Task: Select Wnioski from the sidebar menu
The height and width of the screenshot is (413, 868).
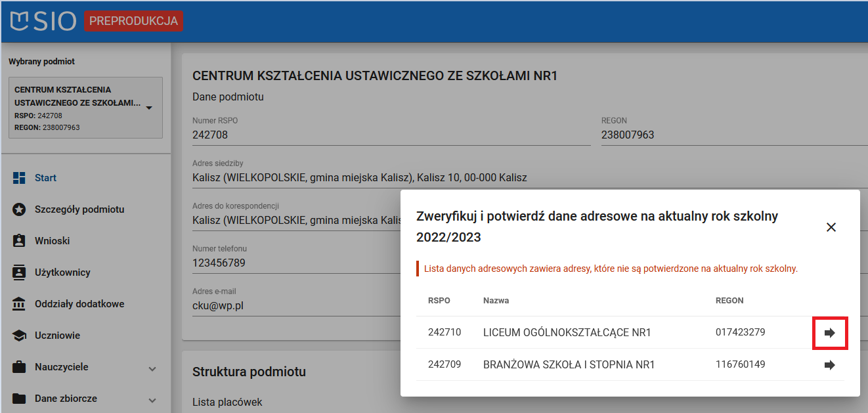Action: [51, 240]
